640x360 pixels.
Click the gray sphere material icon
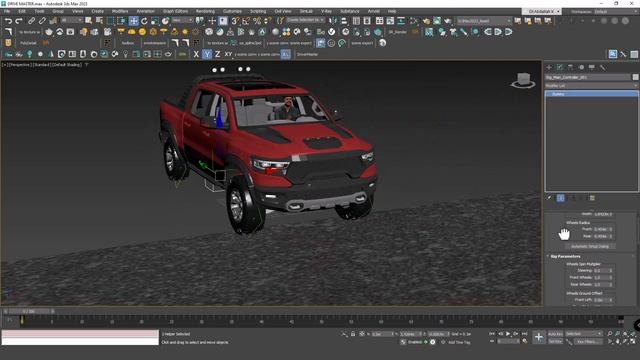click(x=276, y=32)
